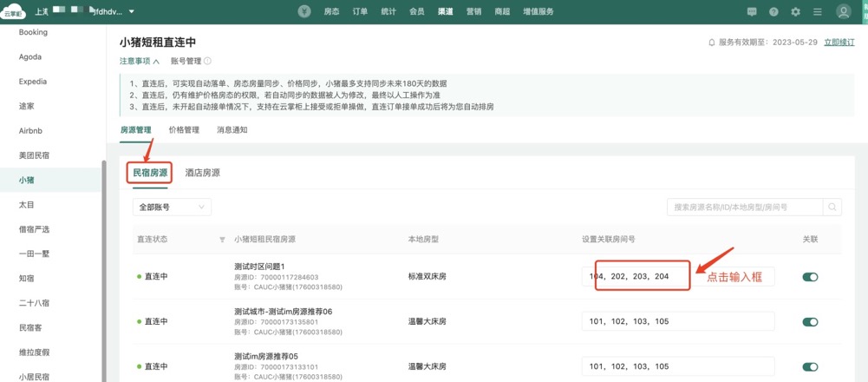Click room number field containing 101, 102, 103, 105
The width and height of the screenshot is (868, 382).
[677, 322]
